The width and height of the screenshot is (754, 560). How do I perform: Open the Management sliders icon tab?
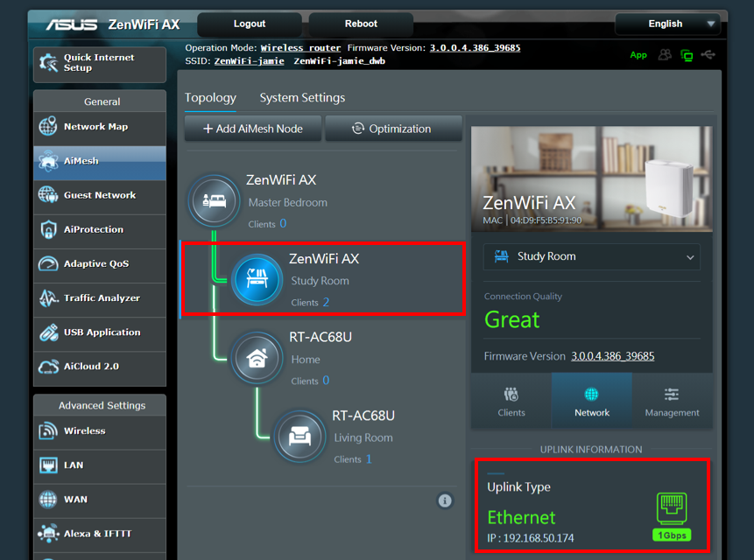pos(672,401)
